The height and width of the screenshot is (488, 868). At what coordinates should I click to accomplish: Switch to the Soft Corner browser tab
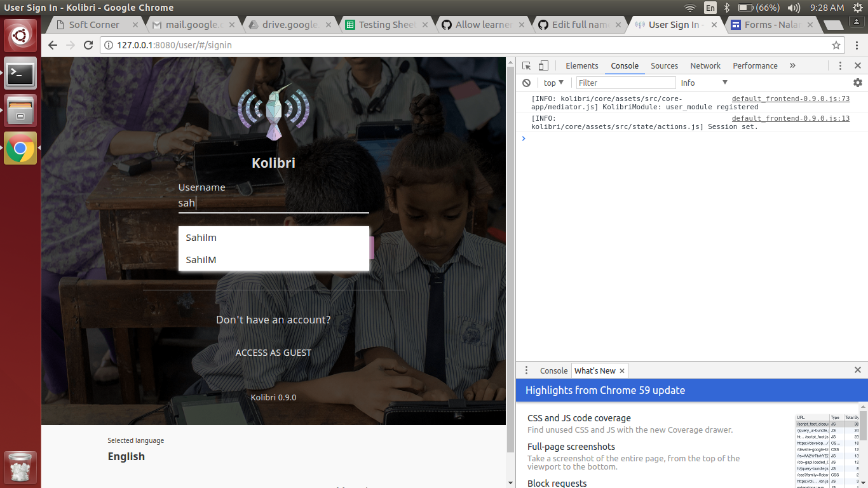click(x=94, y=25)
